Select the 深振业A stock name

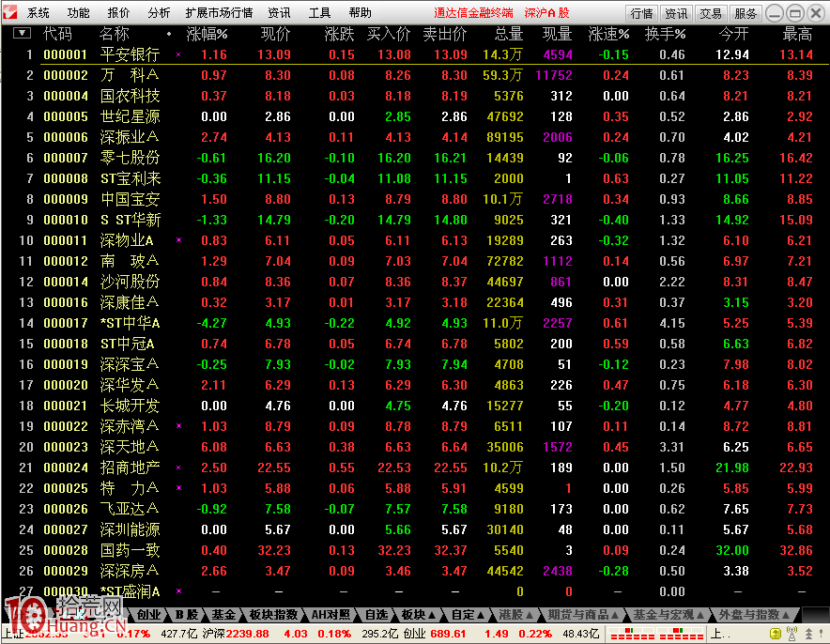click(130, 137)
